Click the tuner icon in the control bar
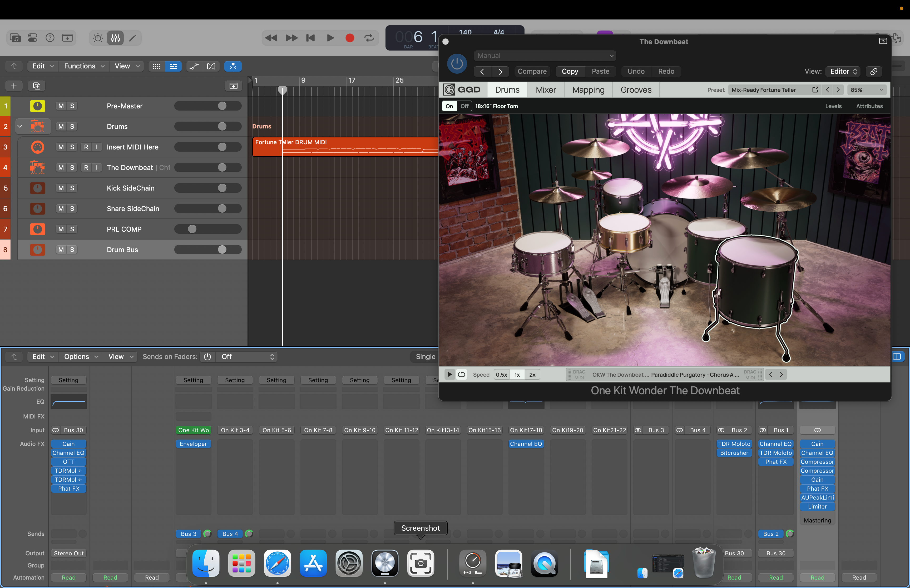 coord(97,37)
